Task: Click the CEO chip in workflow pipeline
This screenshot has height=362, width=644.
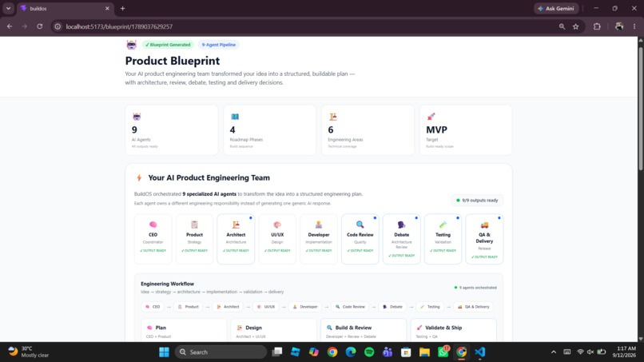Action: click(x=153, y=307)
